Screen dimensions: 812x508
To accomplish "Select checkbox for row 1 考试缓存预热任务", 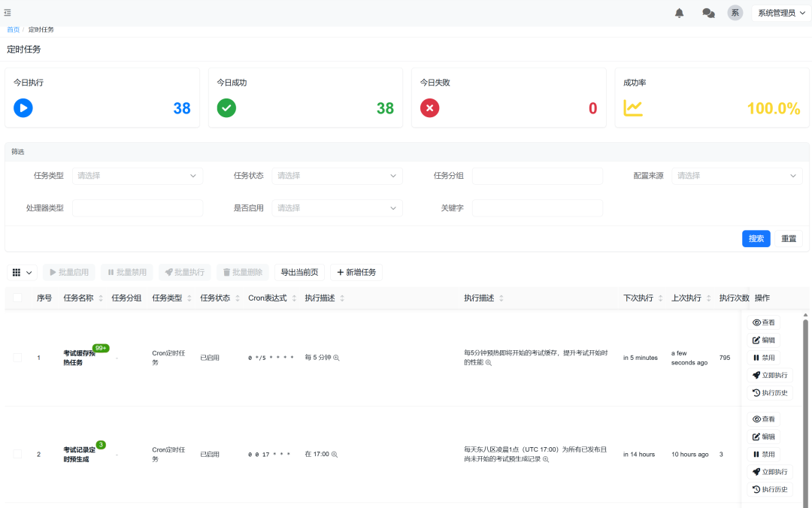I will click(17, 358).
